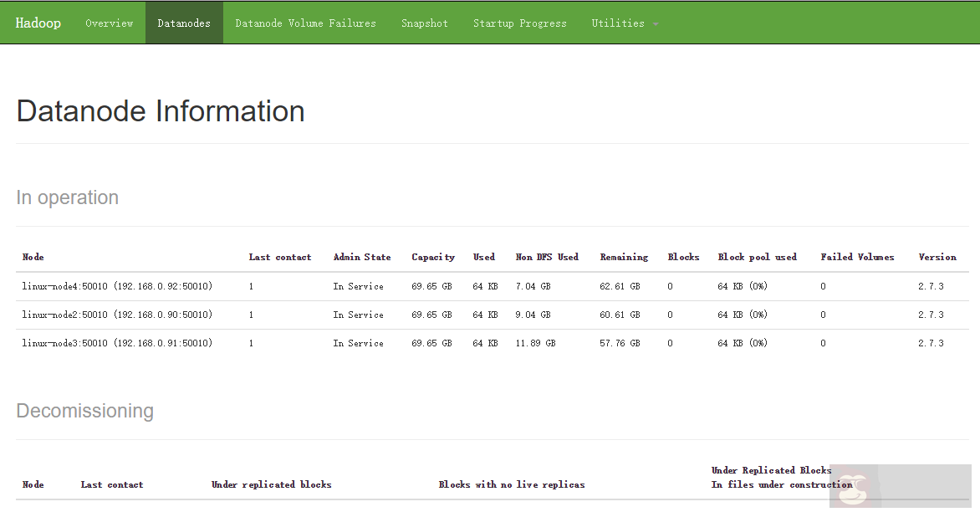Open the Overview tab
Viewport: 980px width, 512px height.
click(x=110, y=23)
